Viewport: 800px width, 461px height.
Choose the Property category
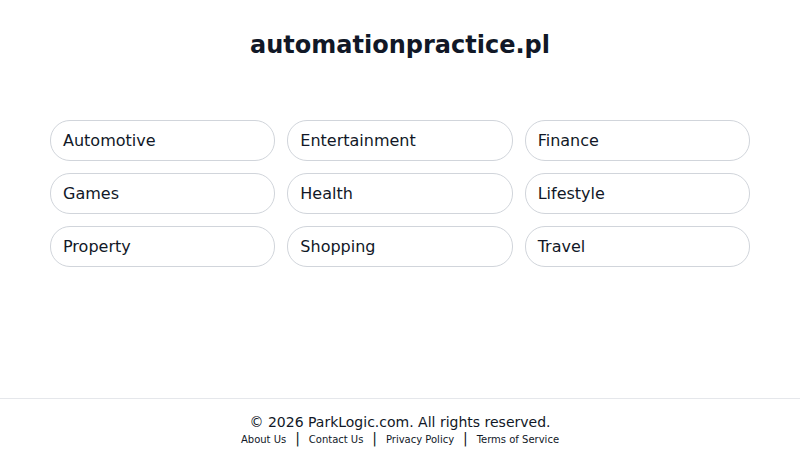click(x=162, y=247)
